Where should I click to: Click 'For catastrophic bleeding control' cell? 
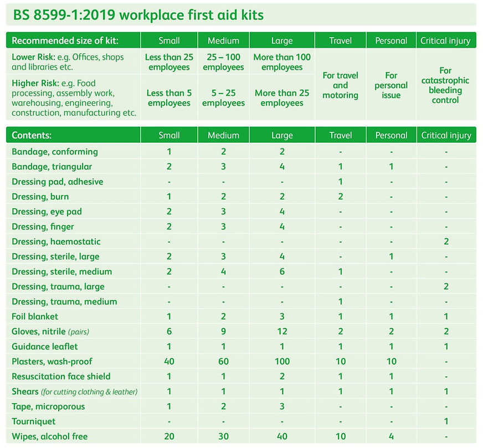[x=445, y=85]
